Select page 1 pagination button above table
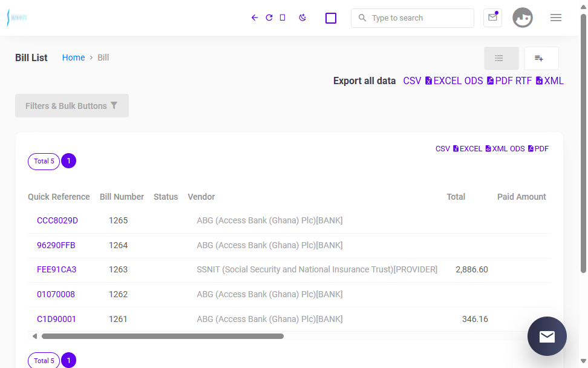Screen dimensions: 588x368 (68, 161)
